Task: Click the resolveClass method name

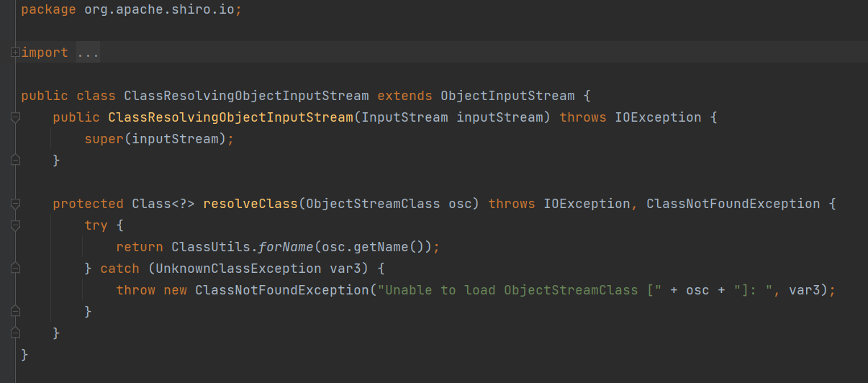Action: click(x=250, y=204)
